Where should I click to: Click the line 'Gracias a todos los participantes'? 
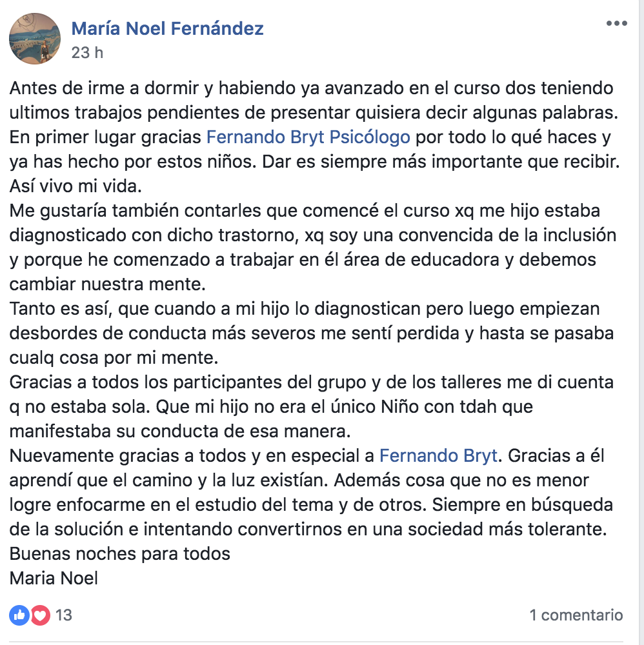tap(312, 382)
